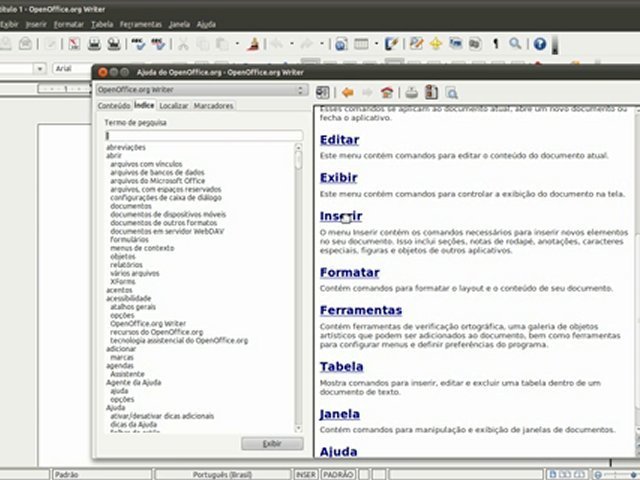The image size is (640, 480).
Task: Switch to two-page view layout icon
Action: click(565, 474)
